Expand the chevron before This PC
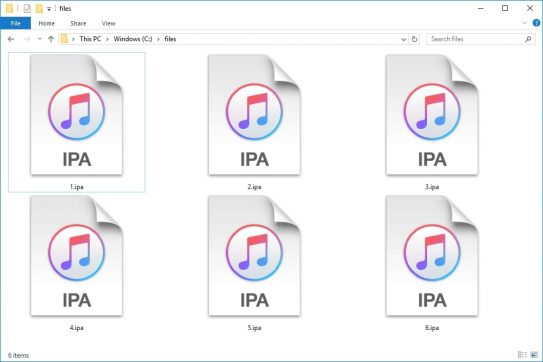The image size is (543, 362). coord(73,39)
